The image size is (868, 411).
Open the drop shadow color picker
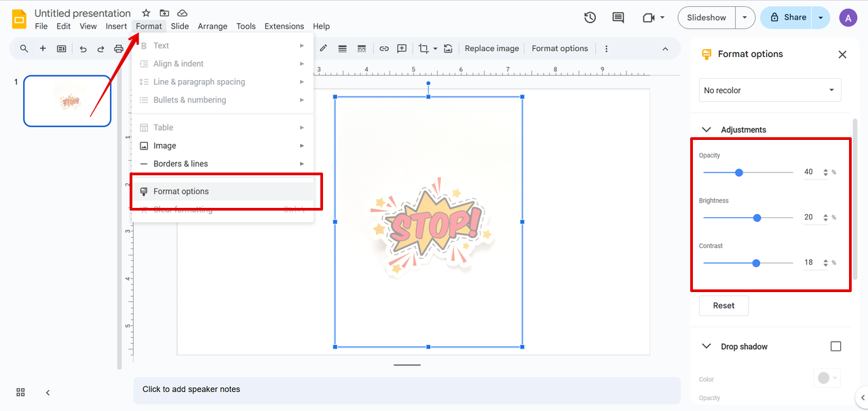click(827, 378)
